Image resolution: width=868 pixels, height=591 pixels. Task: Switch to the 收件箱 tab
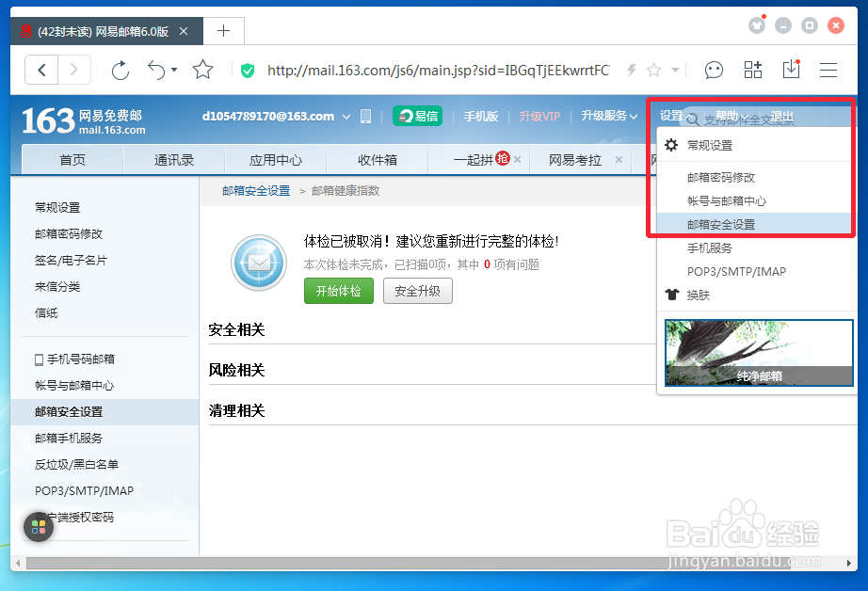[x=377, y=160]
